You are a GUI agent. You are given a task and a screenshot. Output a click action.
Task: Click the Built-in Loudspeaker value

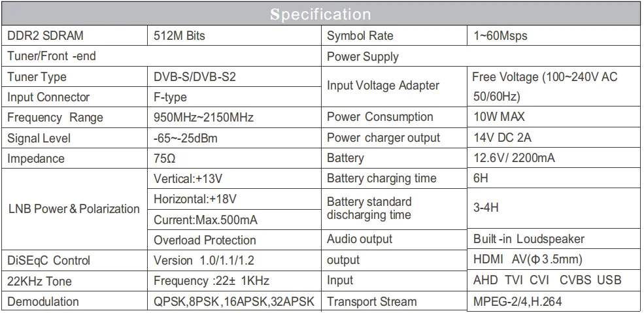(x=528, y=239)
